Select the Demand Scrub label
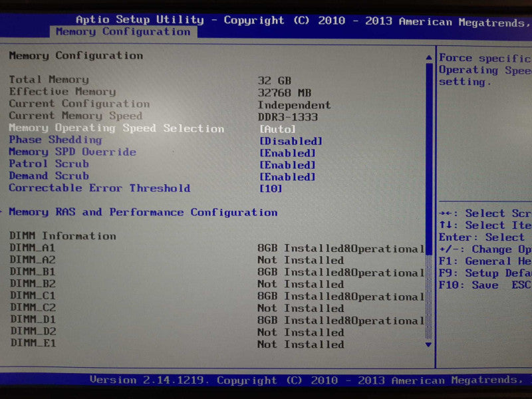The width and height of the screenshot is (532, 399). coord(49,176)
